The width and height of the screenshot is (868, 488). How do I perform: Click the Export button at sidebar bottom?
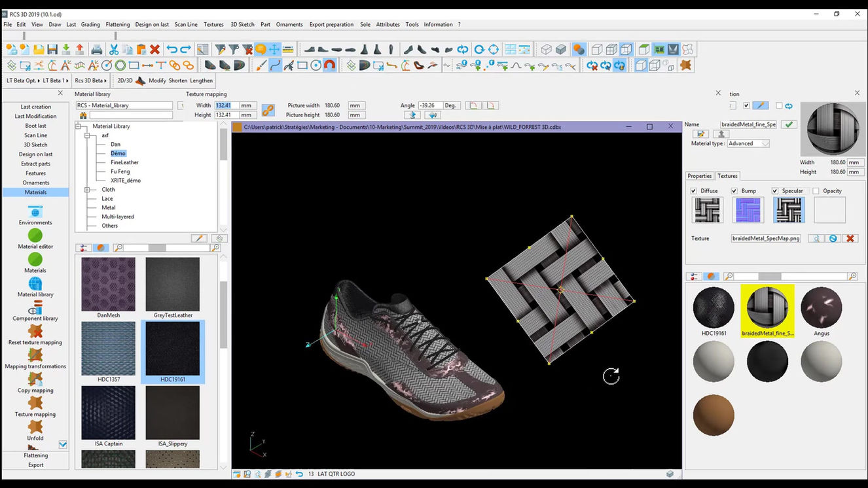point(35,465)
